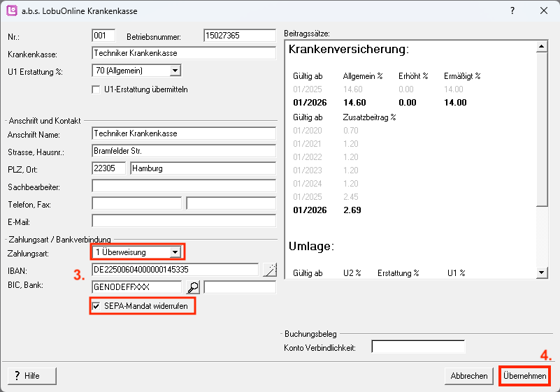Click the Konto Verbindlichkeit field
This screenshot has width=560, height=392.
coord(417,347)
